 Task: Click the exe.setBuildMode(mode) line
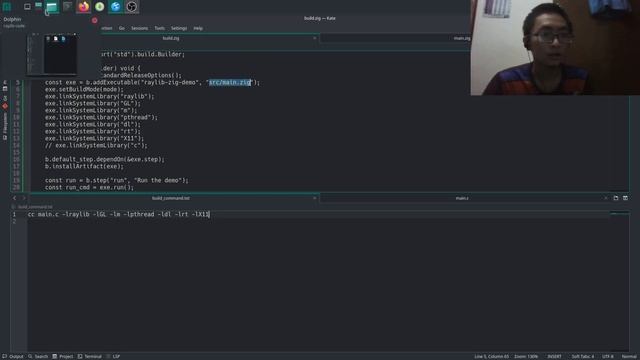[84, 89]
